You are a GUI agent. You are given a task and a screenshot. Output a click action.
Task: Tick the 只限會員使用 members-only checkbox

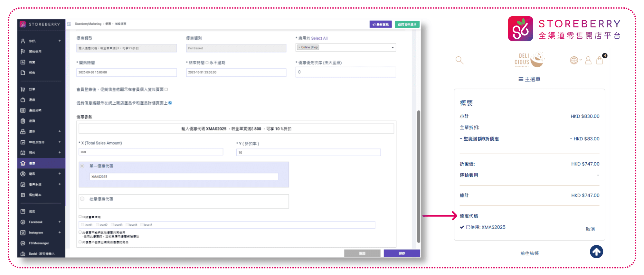tap(80, 217)
